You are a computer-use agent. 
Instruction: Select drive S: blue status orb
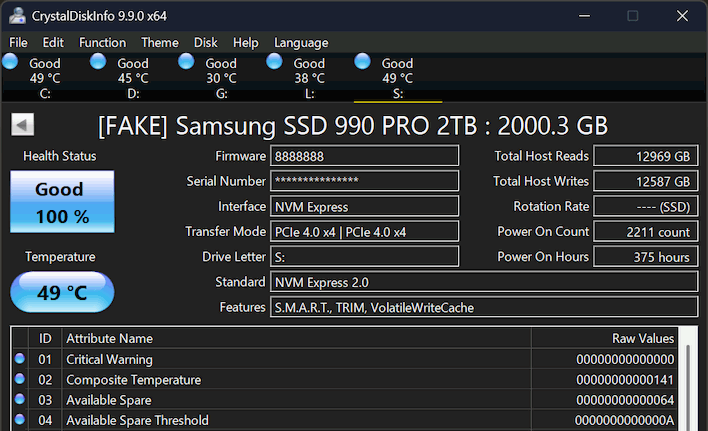pos(362,61)
